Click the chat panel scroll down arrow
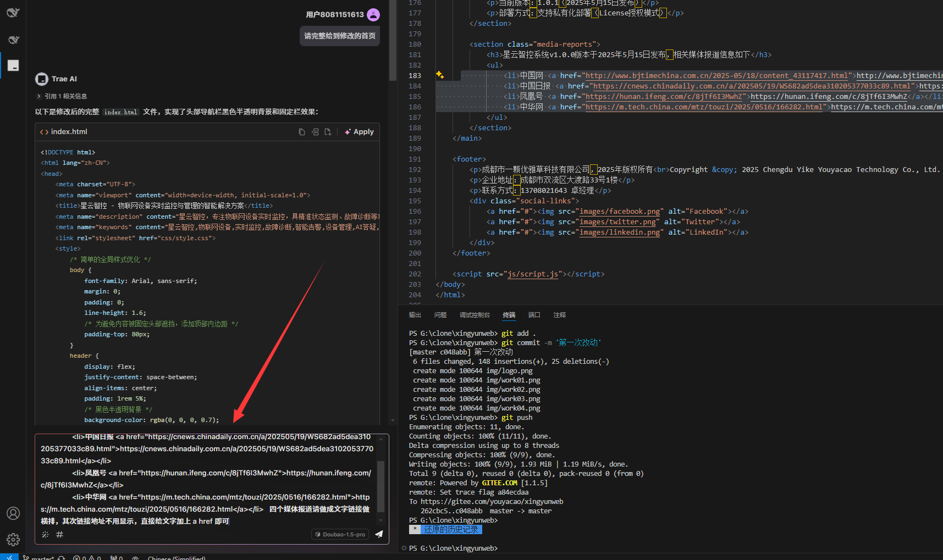The image size is (943, 560). click(x=393, y=420)
